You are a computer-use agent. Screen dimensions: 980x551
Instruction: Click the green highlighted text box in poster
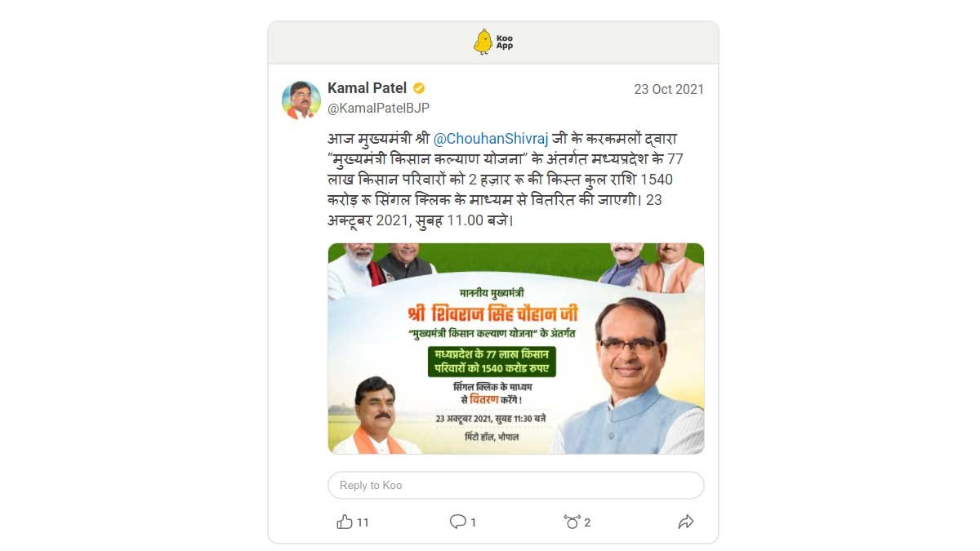492,362
